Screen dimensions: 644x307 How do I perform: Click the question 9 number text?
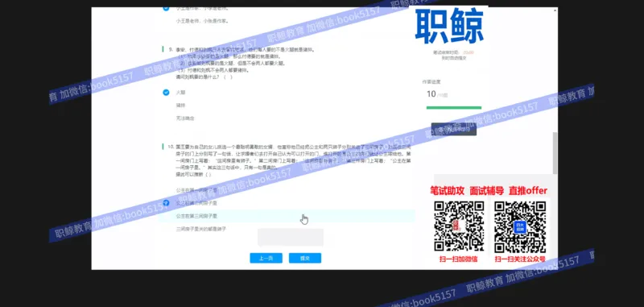coord(171,49)
